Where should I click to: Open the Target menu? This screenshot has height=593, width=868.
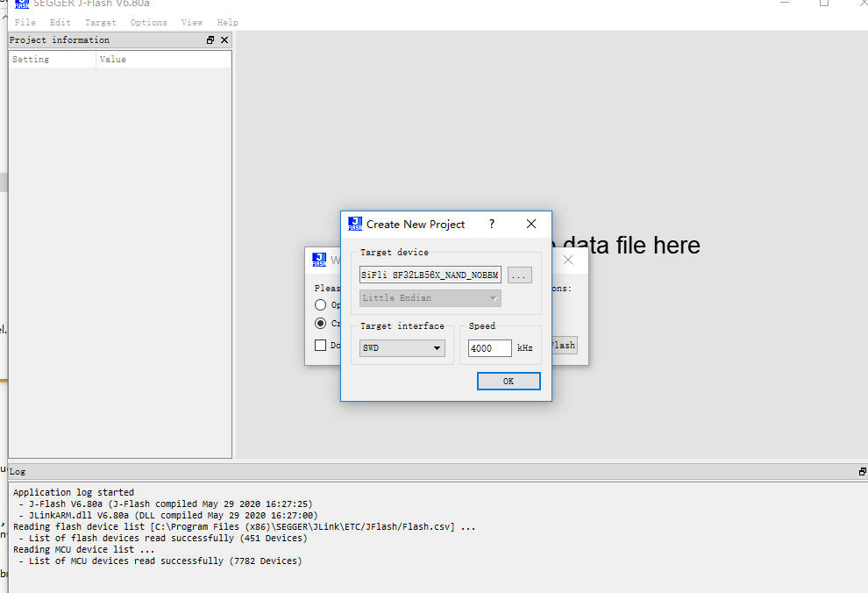coord(100,22)
